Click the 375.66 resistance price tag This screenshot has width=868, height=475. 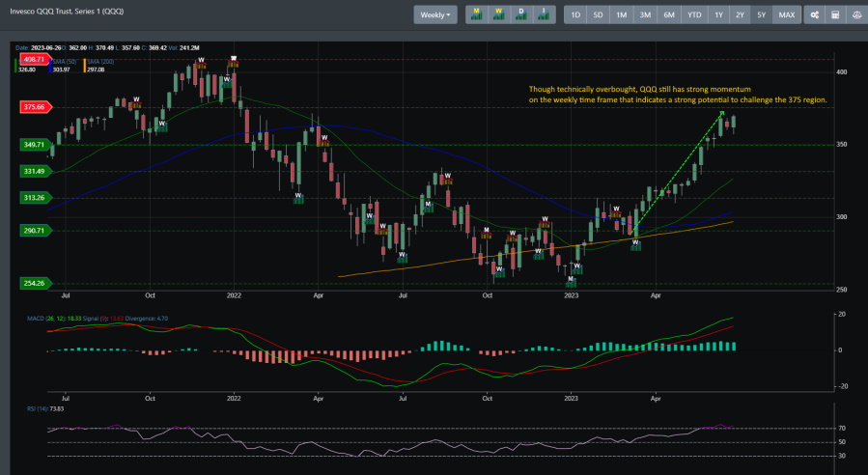36,107
